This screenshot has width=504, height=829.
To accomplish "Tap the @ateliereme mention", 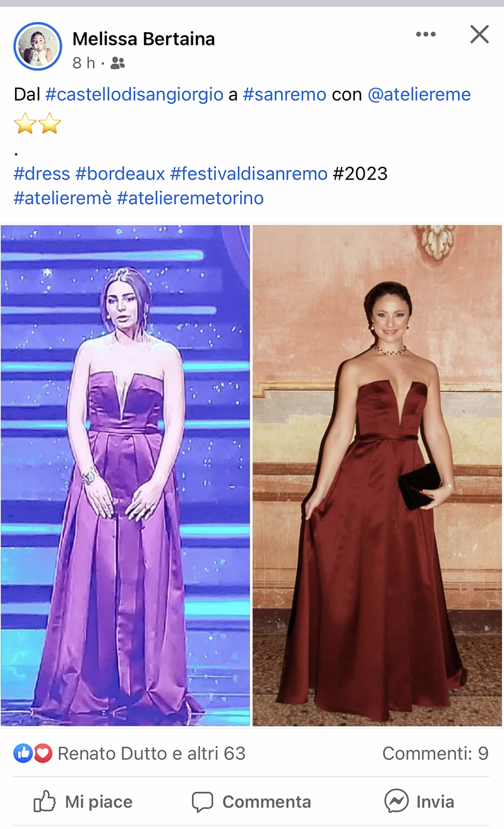I will pos(419,95).
